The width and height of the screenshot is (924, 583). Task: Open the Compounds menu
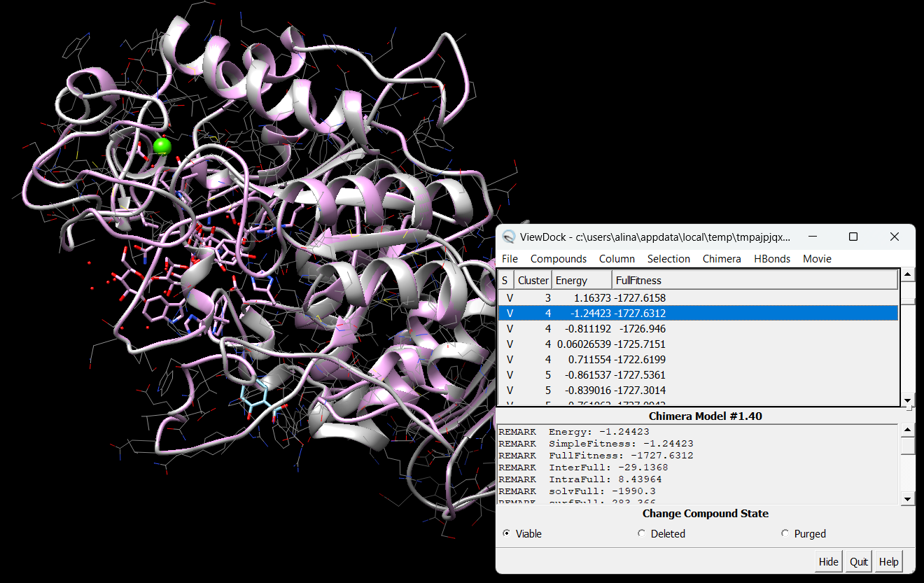pyautogui.click(x=559, y=258)
